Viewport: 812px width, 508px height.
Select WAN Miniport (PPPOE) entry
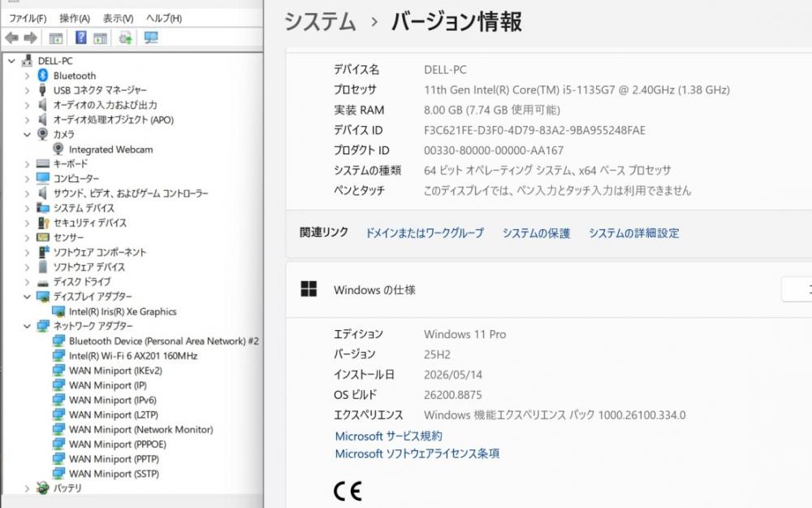click(118, 445)
